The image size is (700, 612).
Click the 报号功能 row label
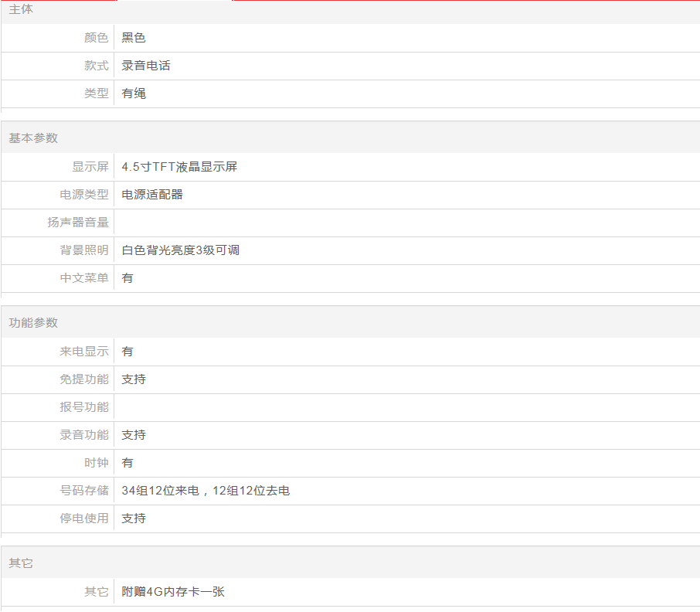84,407
